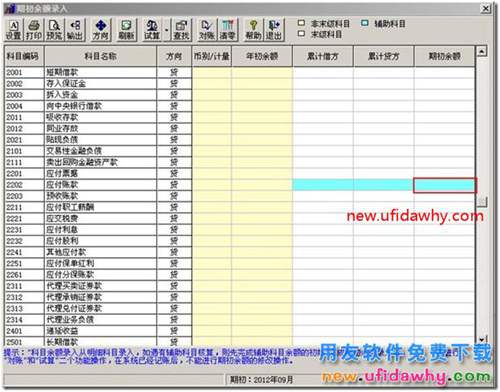
Task: Click the 对账 reconcile icon
Action: tap(207, 30)
